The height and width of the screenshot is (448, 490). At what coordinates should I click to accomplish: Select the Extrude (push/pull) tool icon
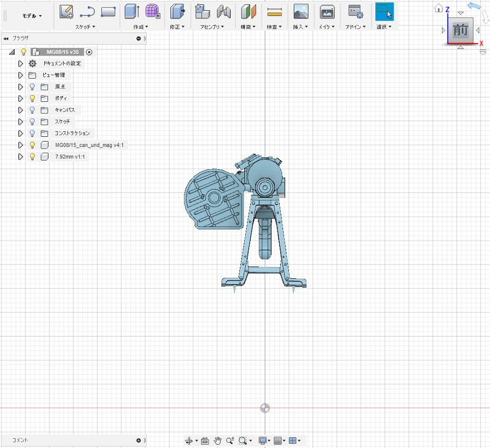click(131, 11)
